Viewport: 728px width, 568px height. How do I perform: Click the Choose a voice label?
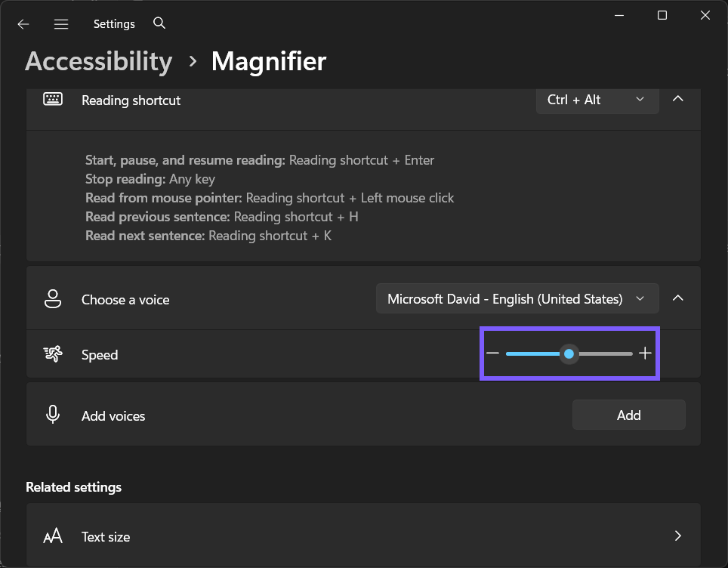[x=125, y=300]
